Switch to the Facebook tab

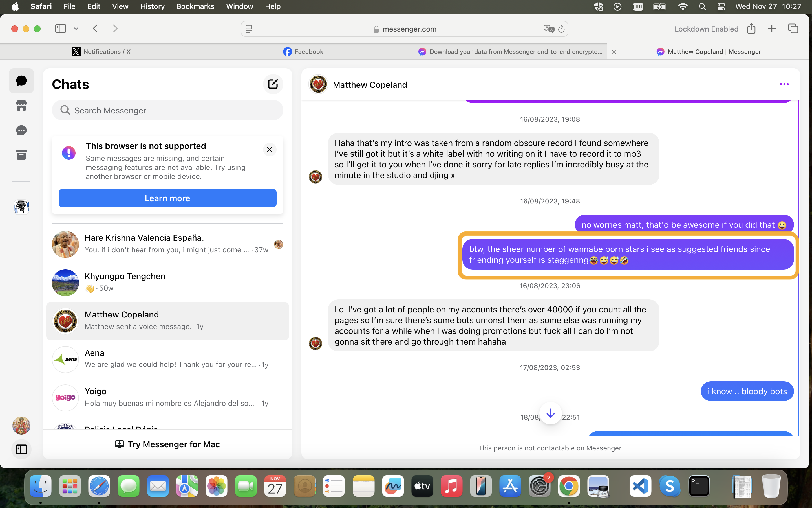point(303,52)
